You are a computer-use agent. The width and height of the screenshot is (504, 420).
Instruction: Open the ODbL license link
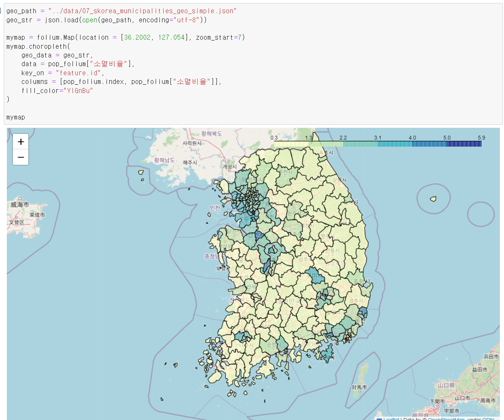(x=488, y=419)
